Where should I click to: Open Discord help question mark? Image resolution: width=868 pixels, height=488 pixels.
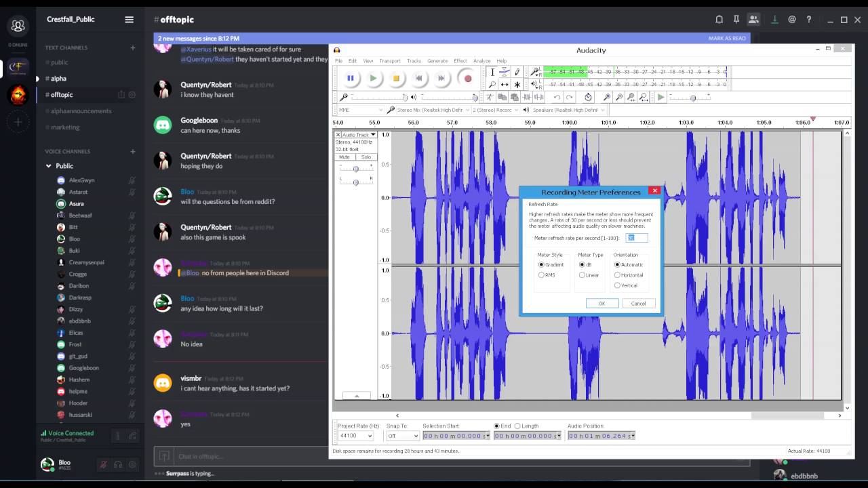(808, 20)
